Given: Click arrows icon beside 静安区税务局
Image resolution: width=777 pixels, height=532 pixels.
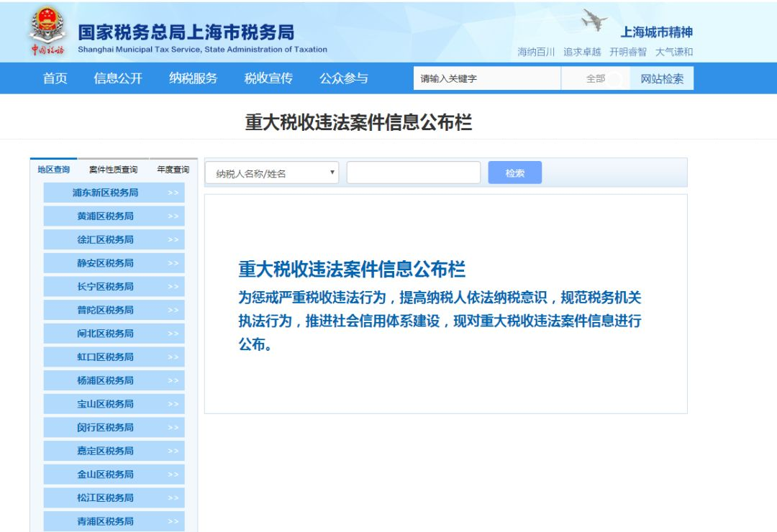Looking at the screenshot, I should coord(173,263).
